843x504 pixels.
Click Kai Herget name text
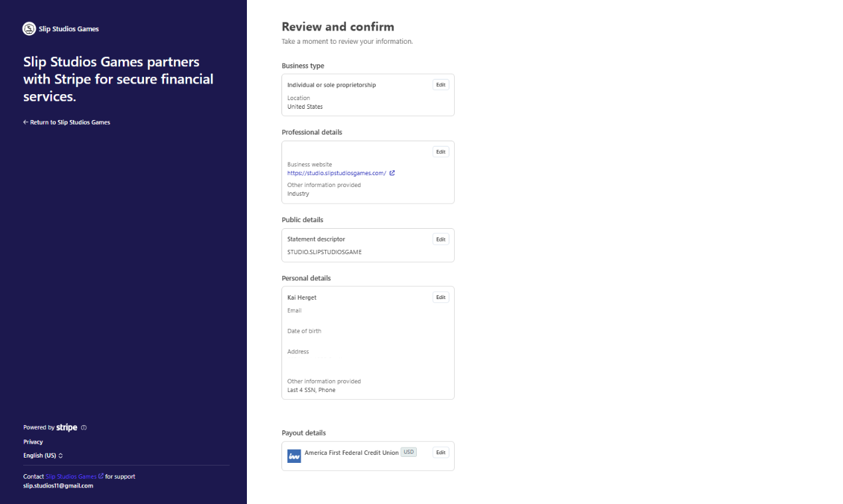302,298
